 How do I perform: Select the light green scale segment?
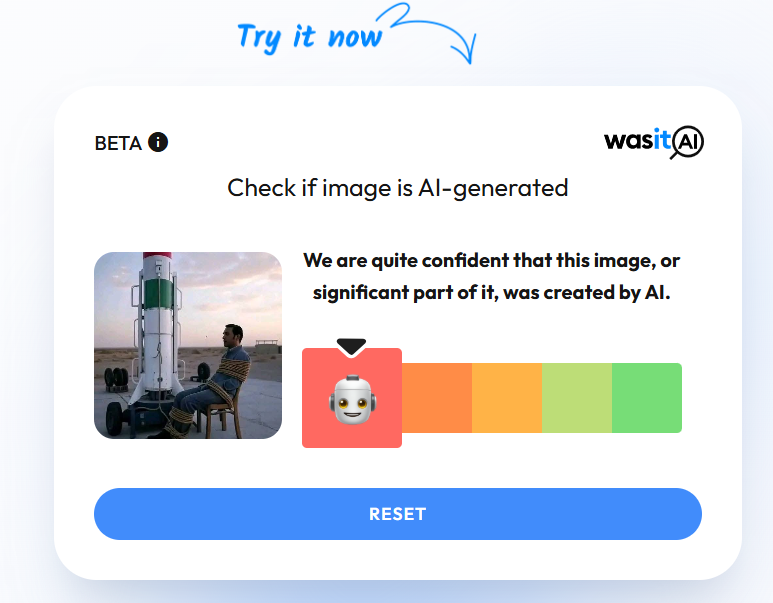point(577,398)
